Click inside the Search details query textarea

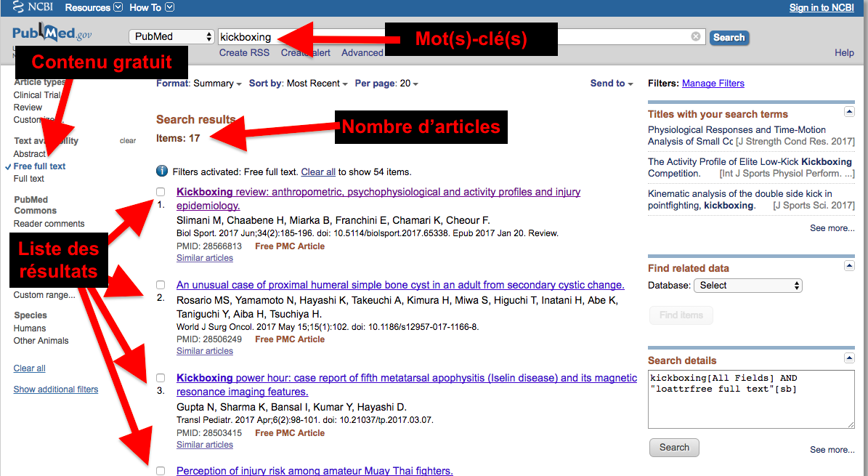click(751, 399)
